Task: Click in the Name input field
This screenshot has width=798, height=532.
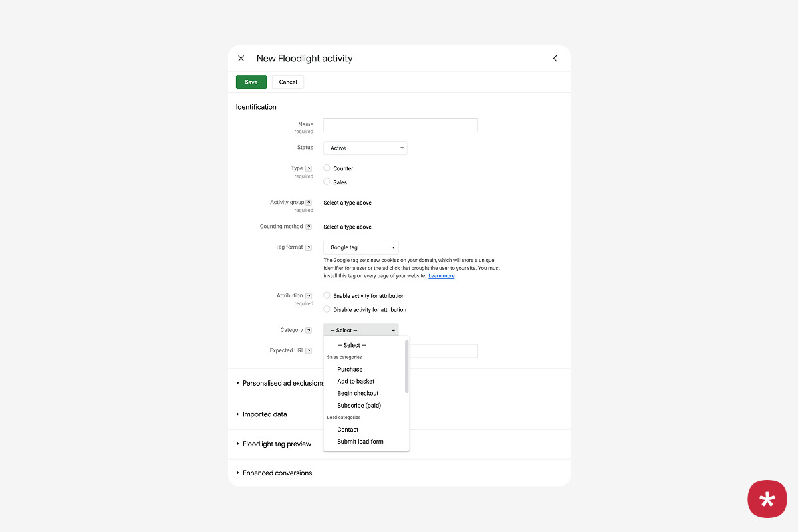Action: (x=400, y=125)
